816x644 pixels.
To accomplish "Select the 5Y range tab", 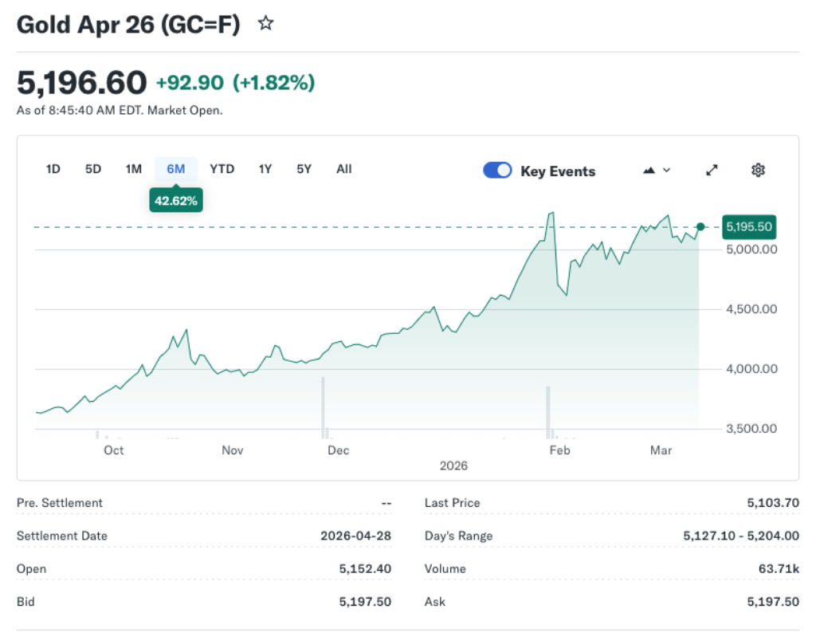I will (x=304, y=169).
